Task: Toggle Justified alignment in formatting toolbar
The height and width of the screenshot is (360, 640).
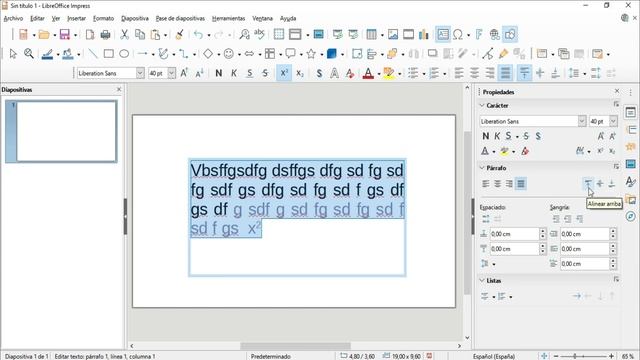Action: 505,73
